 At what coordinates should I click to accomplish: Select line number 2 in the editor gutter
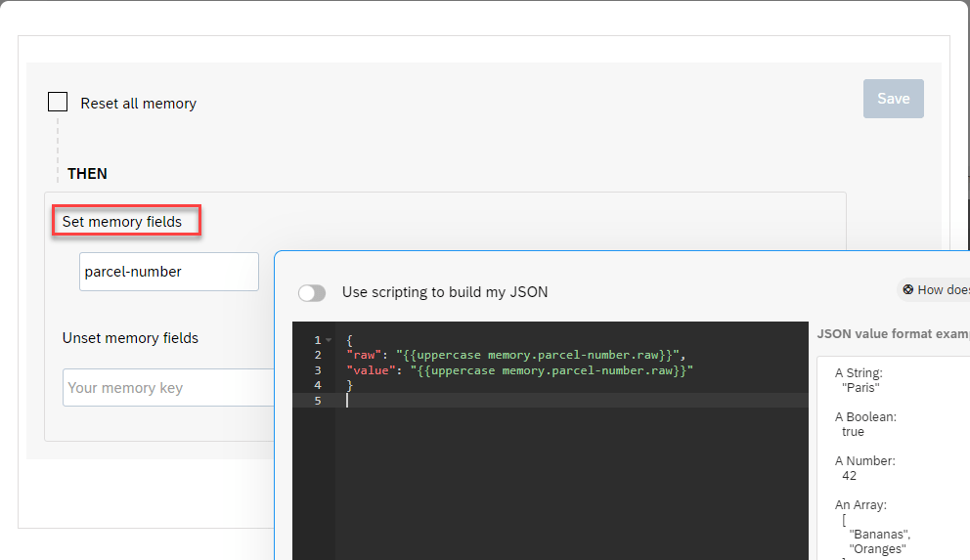(318, 355)
